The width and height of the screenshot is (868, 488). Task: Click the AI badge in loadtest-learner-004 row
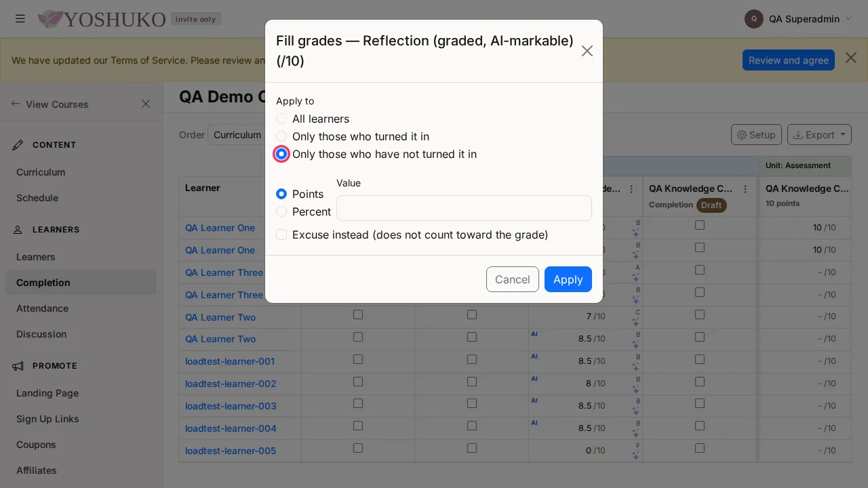coord(534,423)
